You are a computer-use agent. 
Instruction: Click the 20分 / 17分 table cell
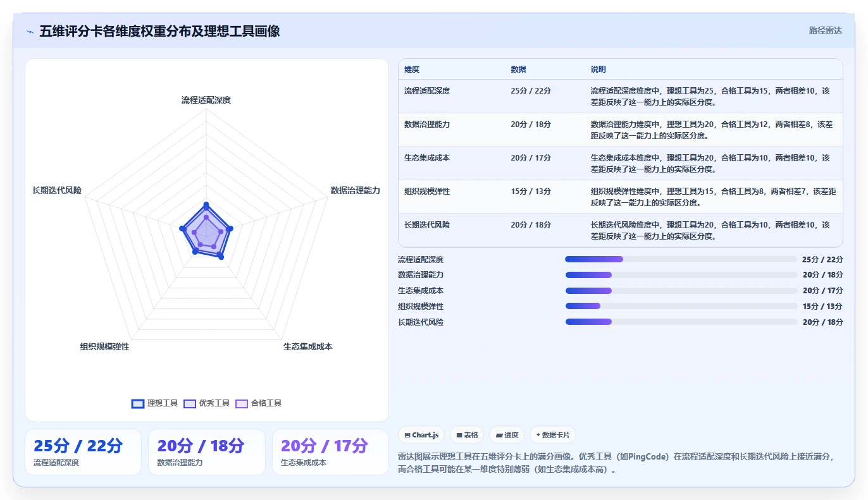(x=531, y=158)
